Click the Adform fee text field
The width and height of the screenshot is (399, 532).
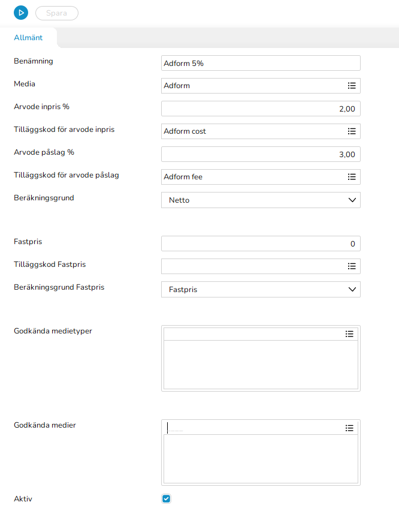pyautogui.click(x=252, y=177)
